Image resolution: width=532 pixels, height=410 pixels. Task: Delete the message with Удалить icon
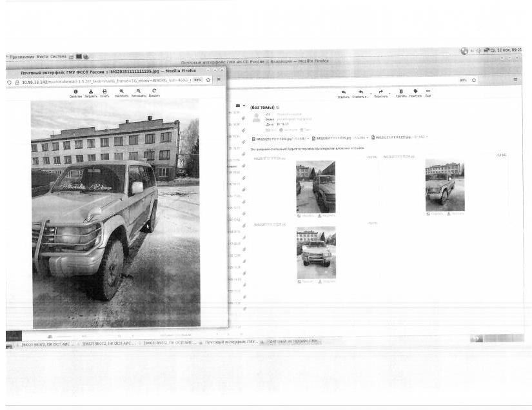pyautogui.click(x=400, y=92)
